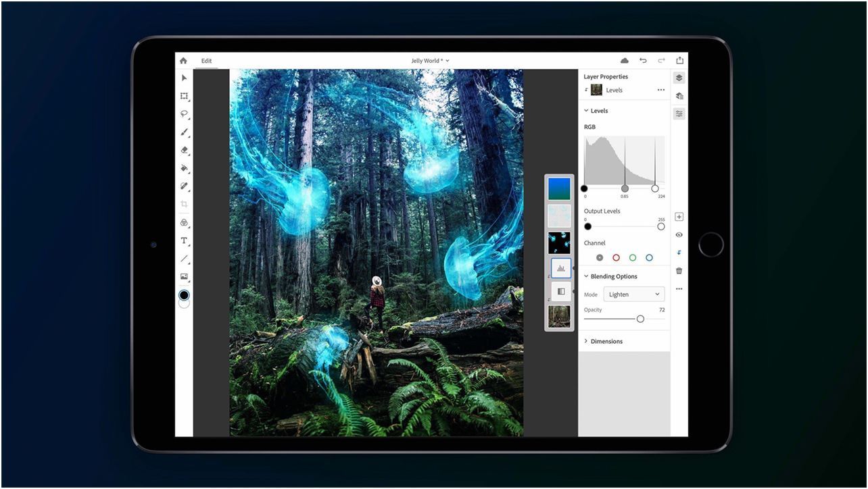Viewport: 868px width, 489px height.
Task: Select the Red channel
Action: click(616, 257)
